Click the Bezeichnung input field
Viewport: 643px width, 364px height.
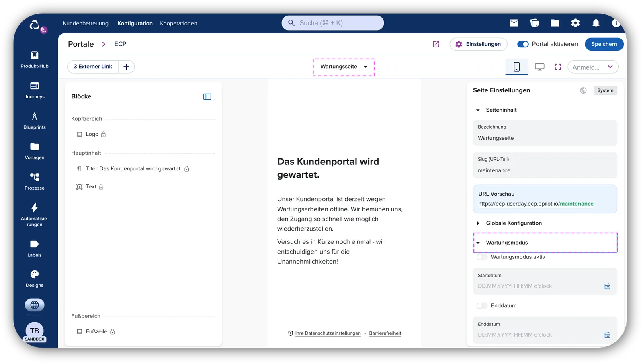tap(545, 133)
